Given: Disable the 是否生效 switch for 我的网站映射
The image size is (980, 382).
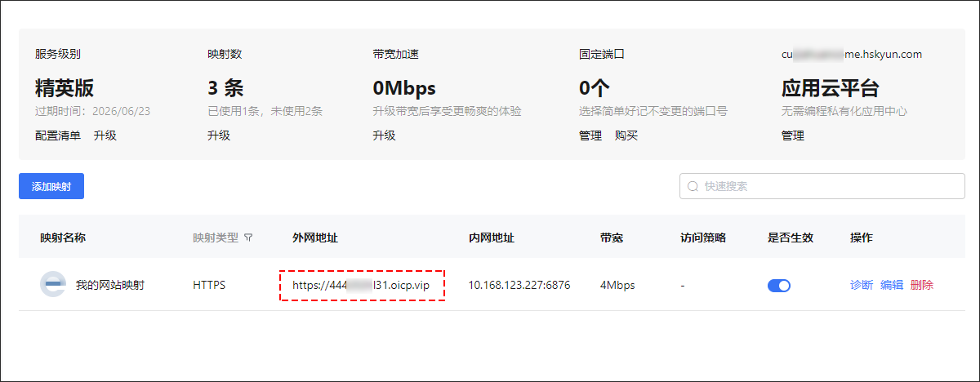Looking at the screenshot, I should [x=778, y=286].
